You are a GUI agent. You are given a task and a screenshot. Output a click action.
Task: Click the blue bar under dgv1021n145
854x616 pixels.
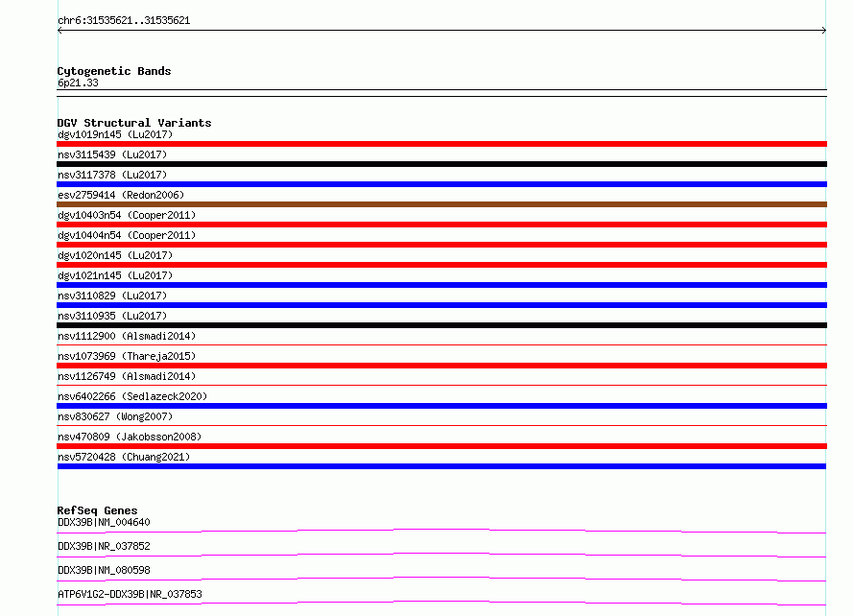[x=441, y=285]
